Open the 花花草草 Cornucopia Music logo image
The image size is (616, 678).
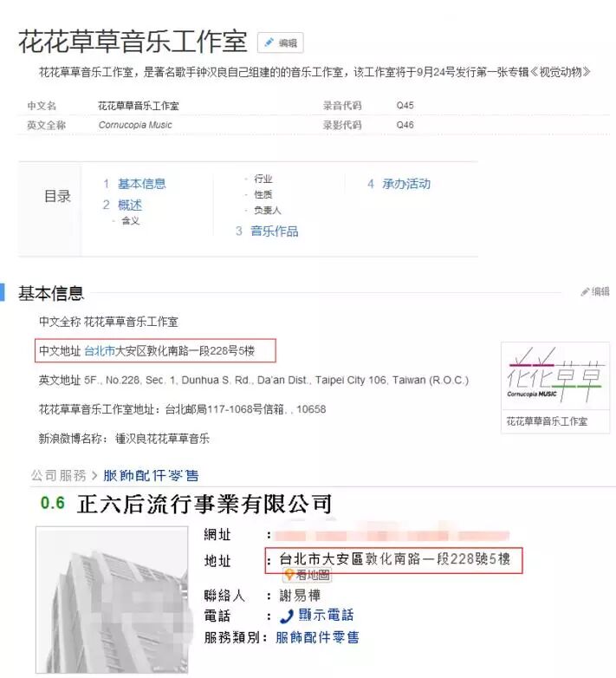(555, 375)
